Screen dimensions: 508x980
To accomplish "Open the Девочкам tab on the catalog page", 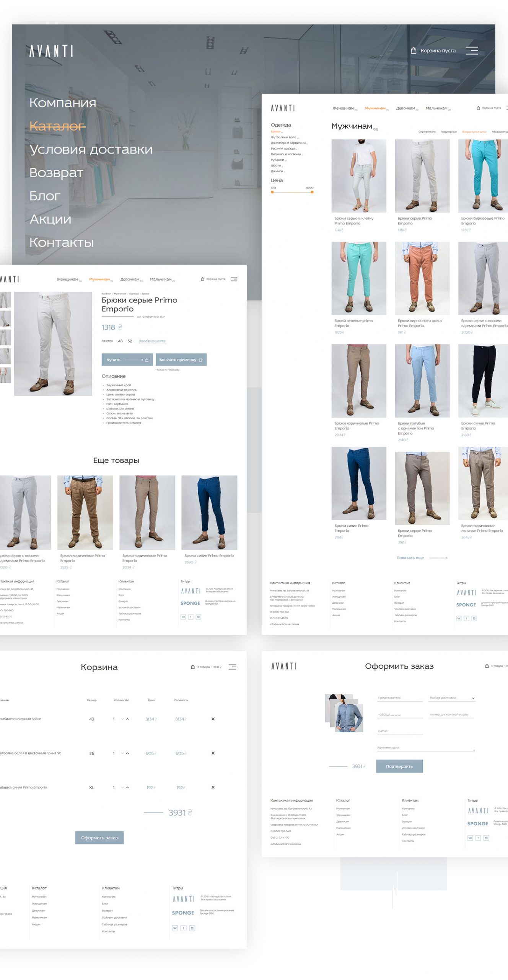I will tap(405, 108).
